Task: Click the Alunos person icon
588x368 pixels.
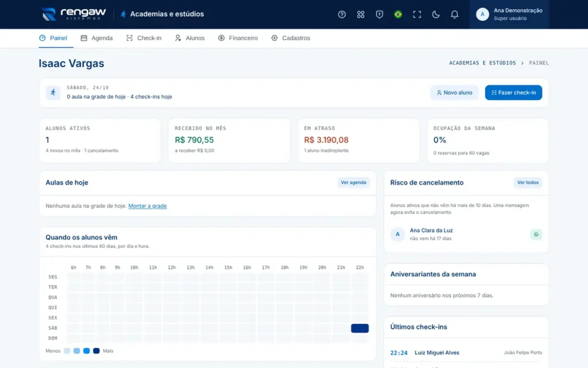Action: [x=178, y=38]
